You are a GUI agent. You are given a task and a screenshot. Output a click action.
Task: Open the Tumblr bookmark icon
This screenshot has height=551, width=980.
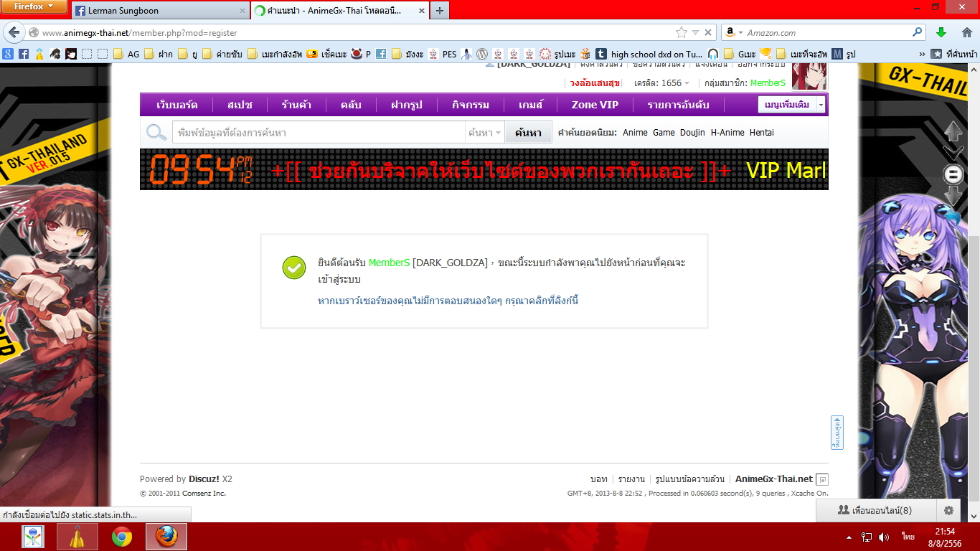(600, 54)
